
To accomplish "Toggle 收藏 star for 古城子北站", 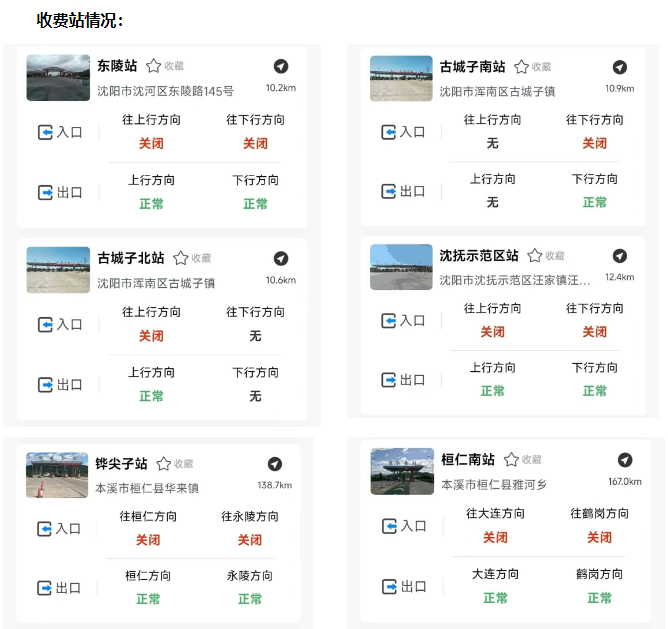I will coord(181,258).
